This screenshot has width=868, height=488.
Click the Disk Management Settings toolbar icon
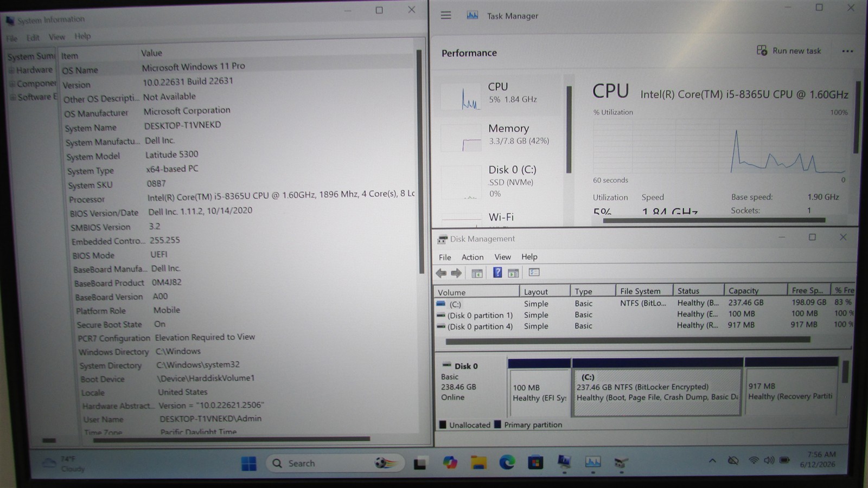click(x=534, y=272)
